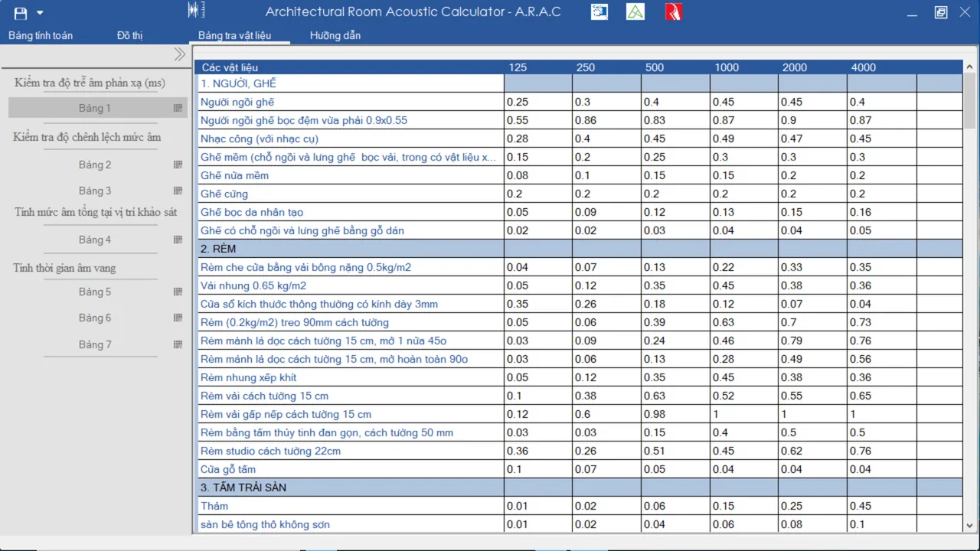The height and width of the screenshot is (551, 980).
Task: Select Bảng 1 in the sidebar
Action: [x=97, y=108]
